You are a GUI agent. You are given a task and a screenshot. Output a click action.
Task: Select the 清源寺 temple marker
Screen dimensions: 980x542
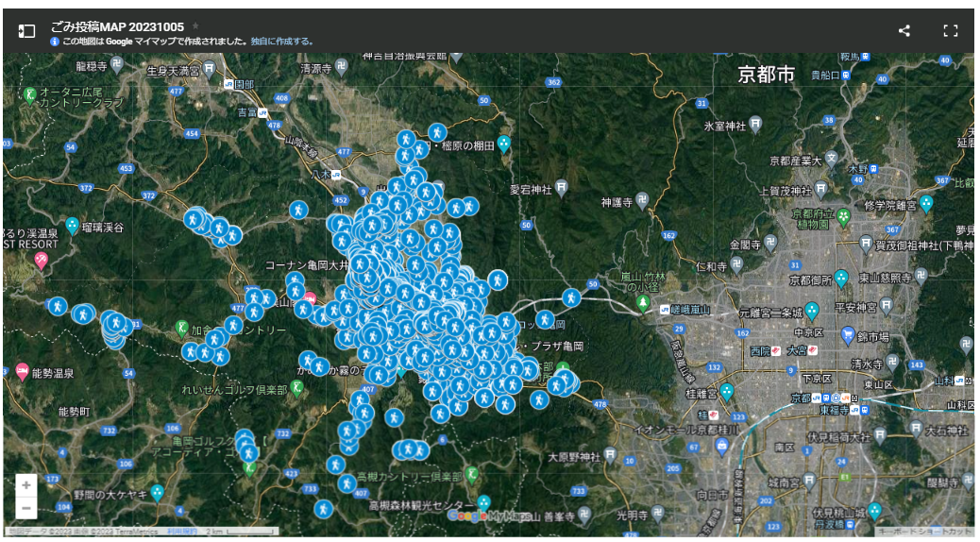point(341,68)
